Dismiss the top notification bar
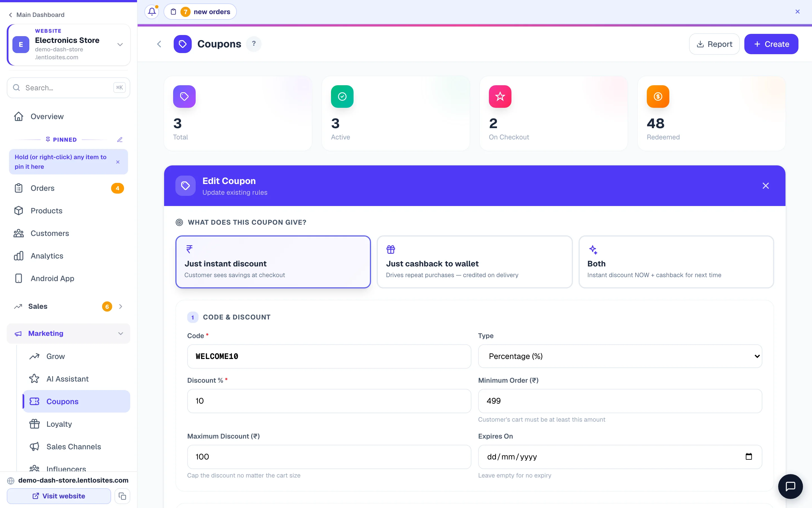The image size is (812, 508). [x=798, y=12]
